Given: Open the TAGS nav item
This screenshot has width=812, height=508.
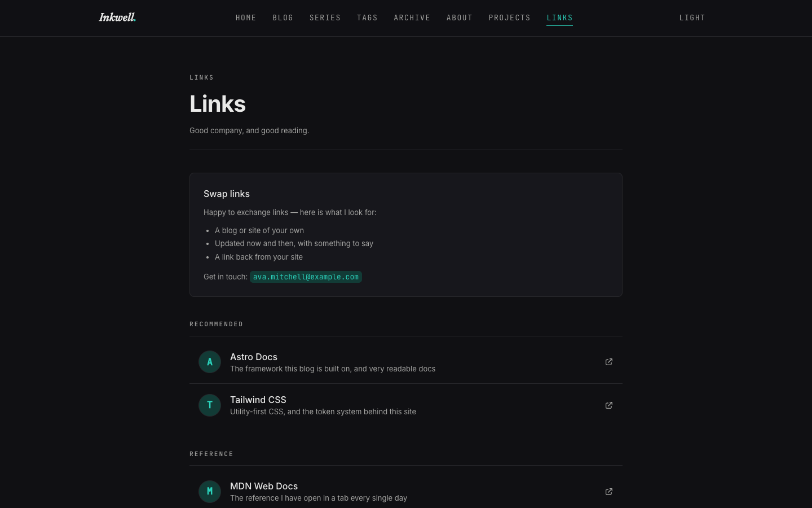Looking at the screenshot, I should point(367,18).
